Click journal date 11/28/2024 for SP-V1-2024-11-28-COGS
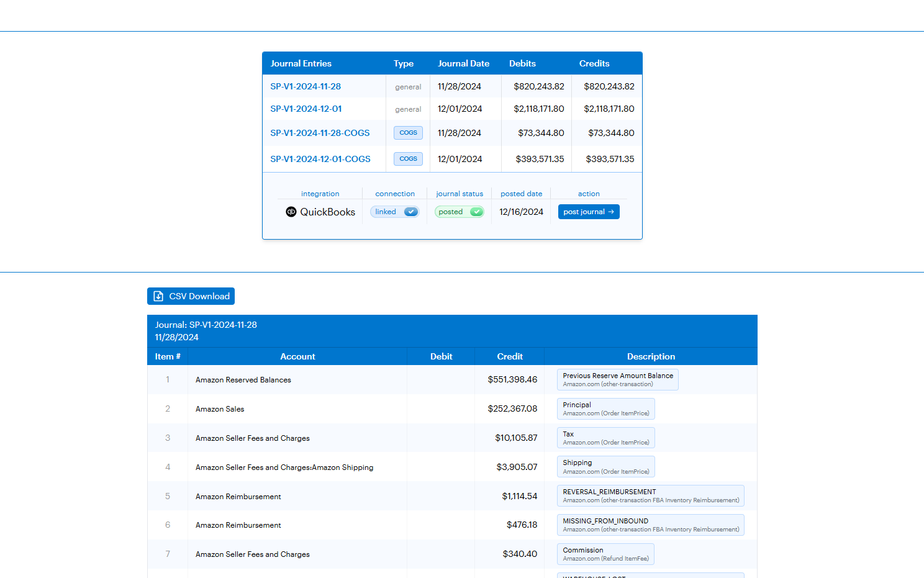 coord(460,133)
